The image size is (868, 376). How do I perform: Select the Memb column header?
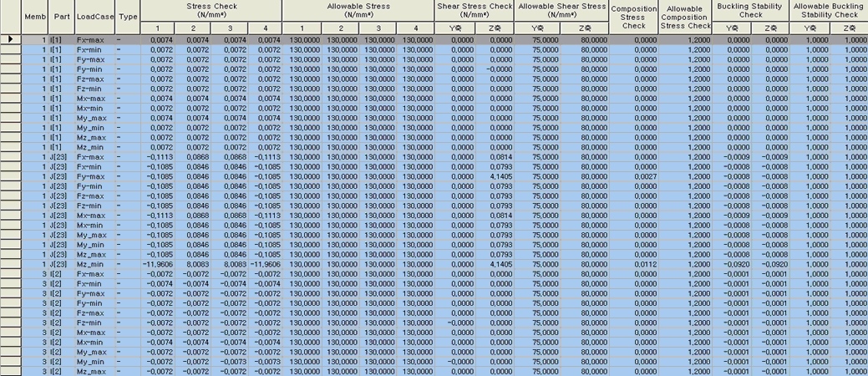click(34, 16)
